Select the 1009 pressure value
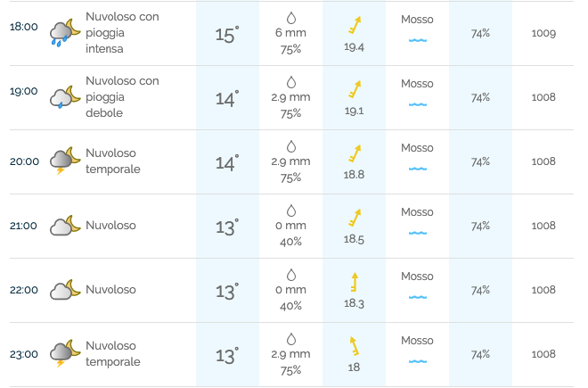The width and height of the screenshot is (588, 388). pyautogui.click(x=543, y=33)
